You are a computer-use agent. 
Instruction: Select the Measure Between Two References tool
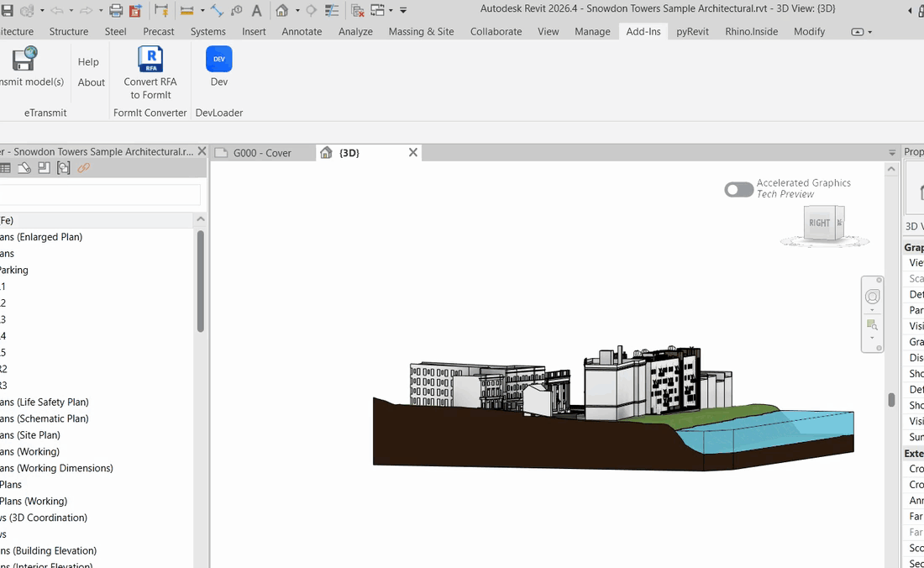tap(186, 10)
